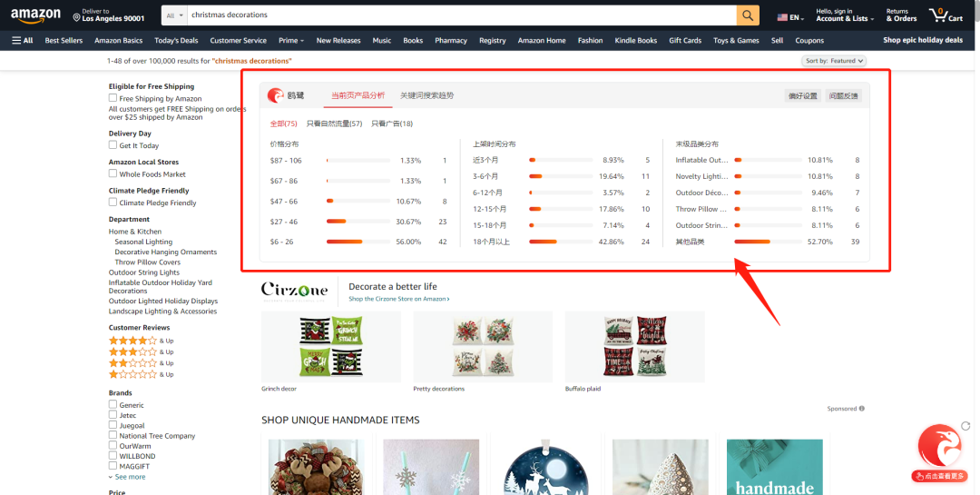Image resolution: width=980 pixels, height=495 pixels.
Task: Open Buffalo plaid pillow thumbnail
Action: 635,347
